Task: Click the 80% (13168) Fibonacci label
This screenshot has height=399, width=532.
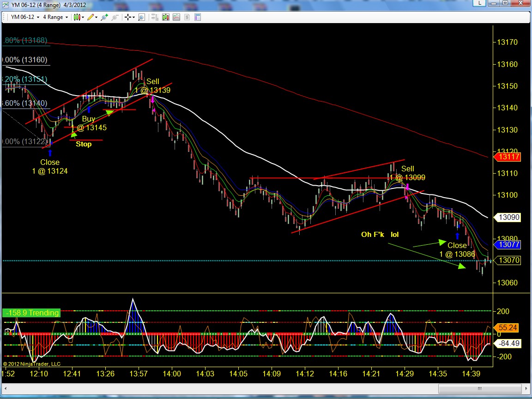Action: click(25, 40)
